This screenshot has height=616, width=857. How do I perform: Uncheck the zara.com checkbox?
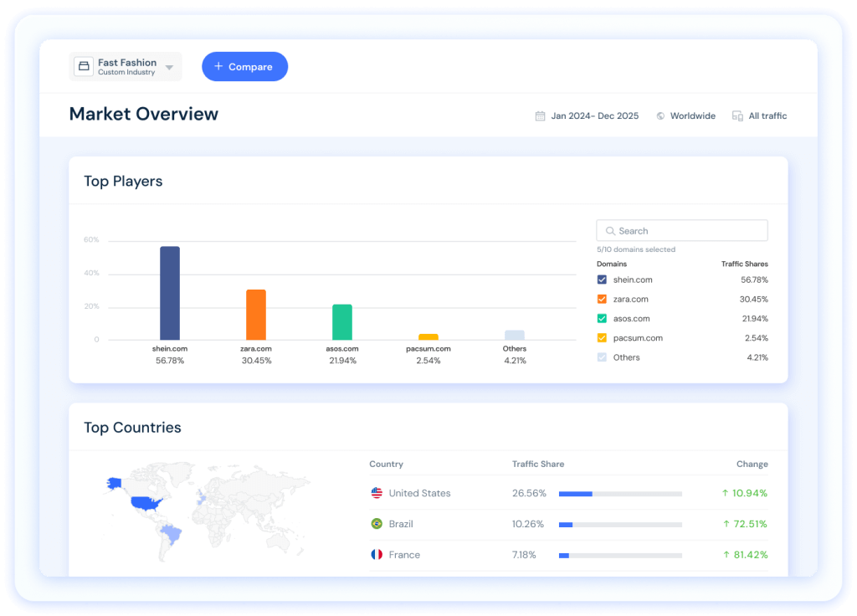tap(602, 299)
